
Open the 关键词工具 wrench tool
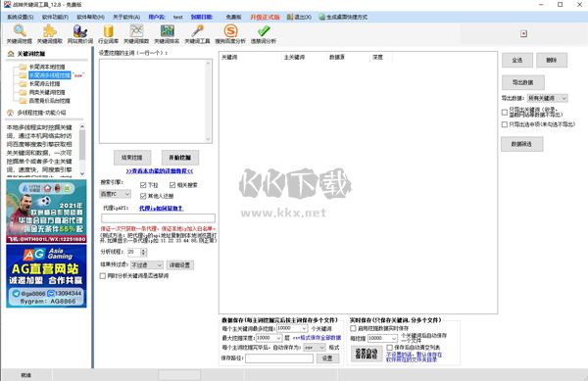click(x=197, y=34)
